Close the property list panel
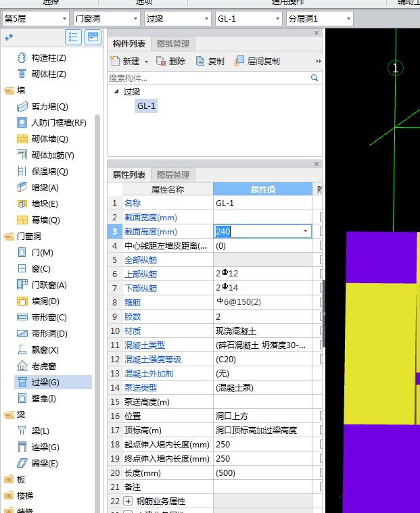 317,164
